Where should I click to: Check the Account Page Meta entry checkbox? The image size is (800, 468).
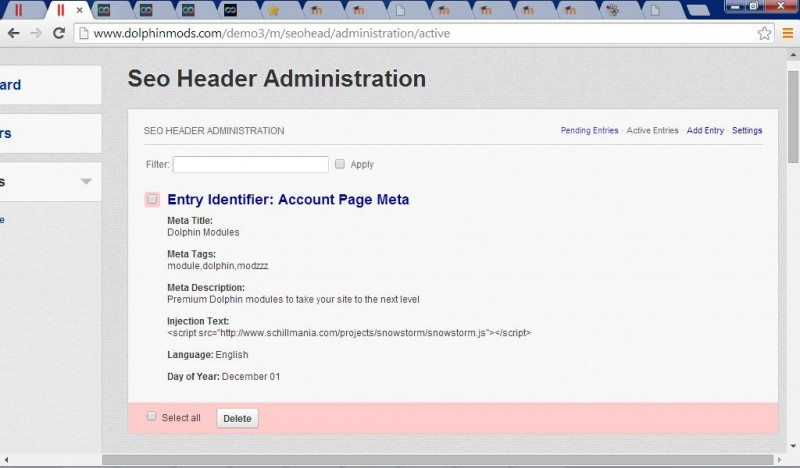(x=152, y=199)
